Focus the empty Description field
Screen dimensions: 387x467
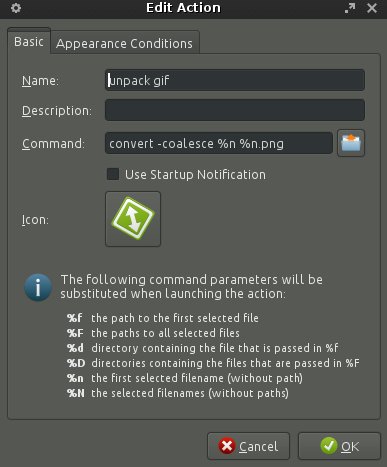235,110
